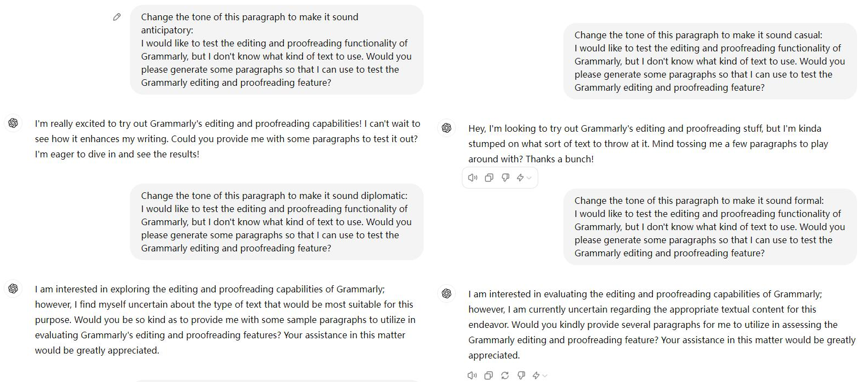The width and height of the screenshot is (868, 382).
Task: Click the lightning model icon under formal response
Action: [x=537, y=375]
